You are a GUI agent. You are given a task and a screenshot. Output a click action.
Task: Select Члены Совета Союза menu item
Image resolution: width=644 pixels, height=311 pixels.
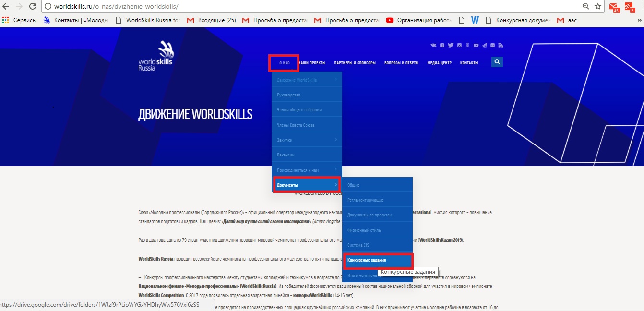click(307, 125)
